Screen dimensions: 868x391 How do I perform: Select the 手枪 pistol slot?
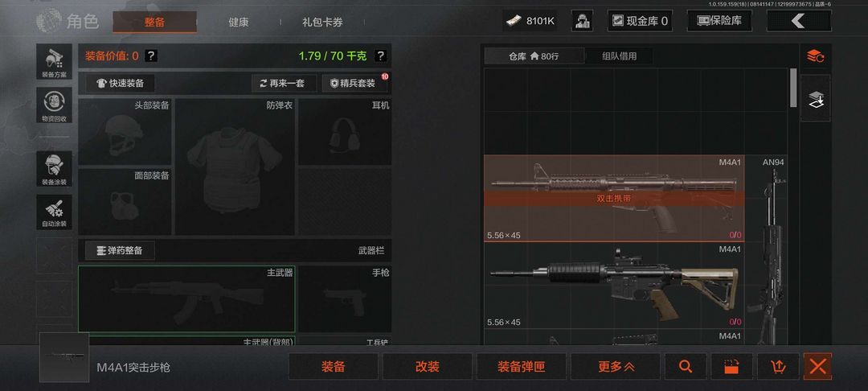point(345,299)
